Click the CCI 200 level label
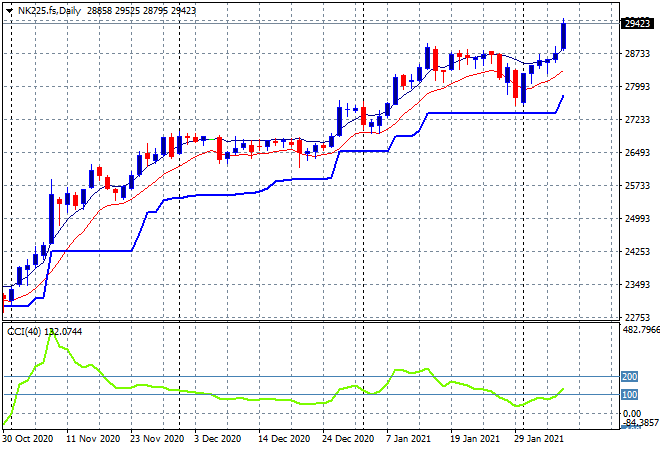The image size is (660, 450). pos(630,376)
